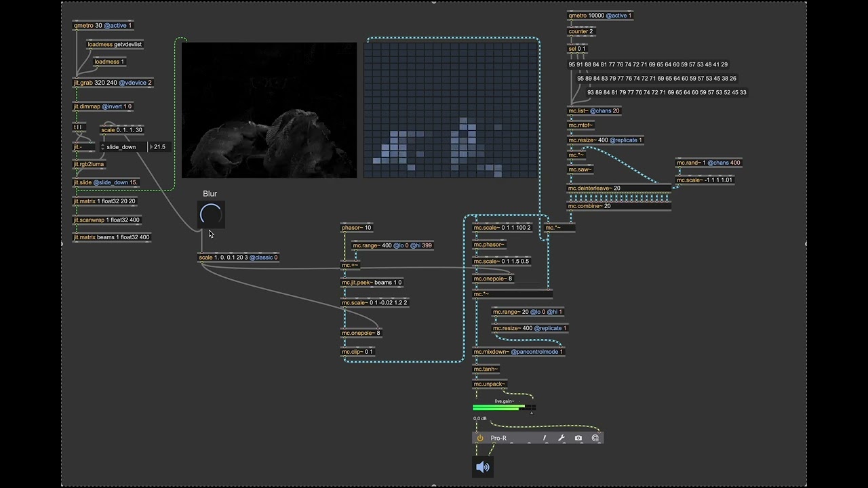This screenshot has width=868, height=488.
Task: Select the mc.tanh~ object
Action: (486, 369)
